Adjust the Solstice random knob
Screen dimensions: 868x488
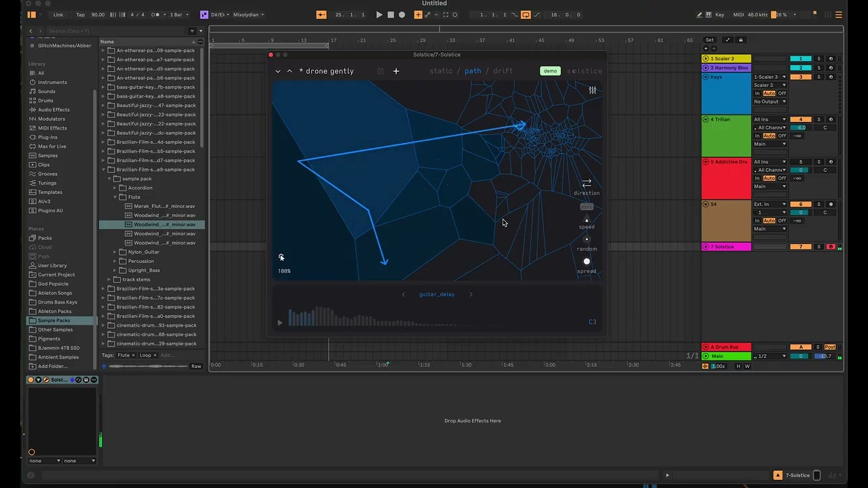(587, 239)
